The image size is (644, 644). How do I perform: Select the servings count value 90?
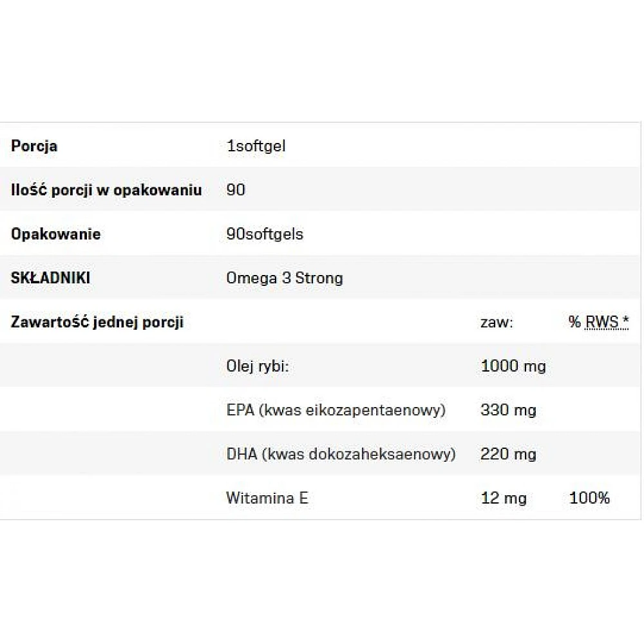236,190
